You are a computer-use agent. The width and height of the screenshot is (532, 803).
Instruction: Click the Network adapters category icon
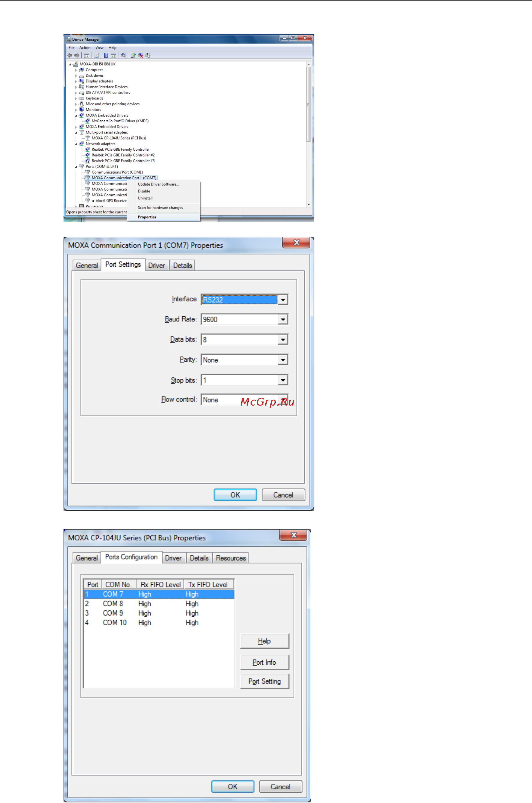[x=81, y=144]
